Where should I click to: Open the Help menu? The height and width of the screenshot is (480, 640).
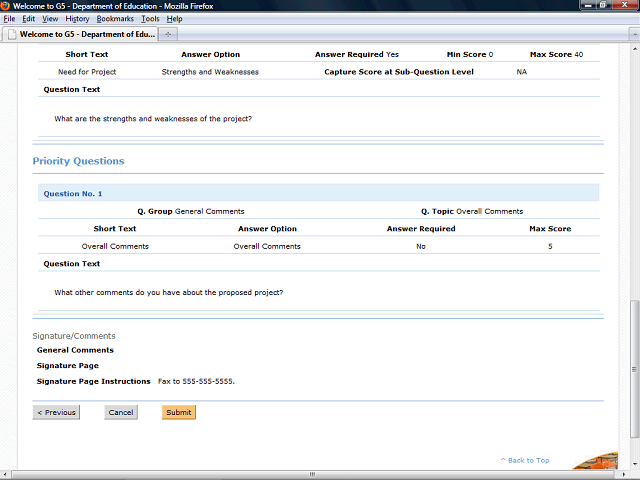click(x=174, y=19)
